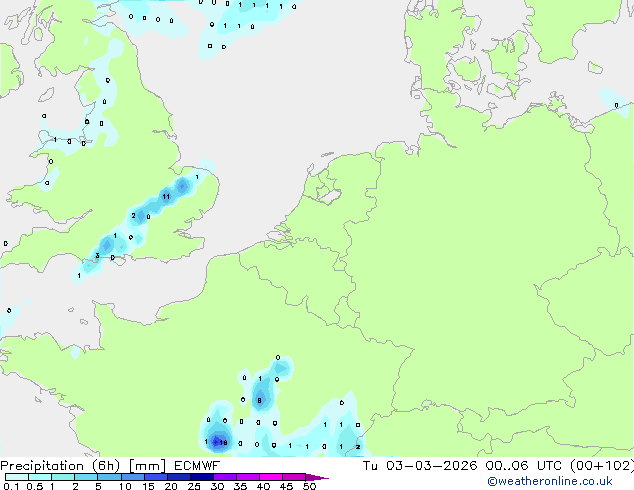Click the 10–15 mm legend swatch
The height and width of the screenshot is (490, 634).
(133, 477)
